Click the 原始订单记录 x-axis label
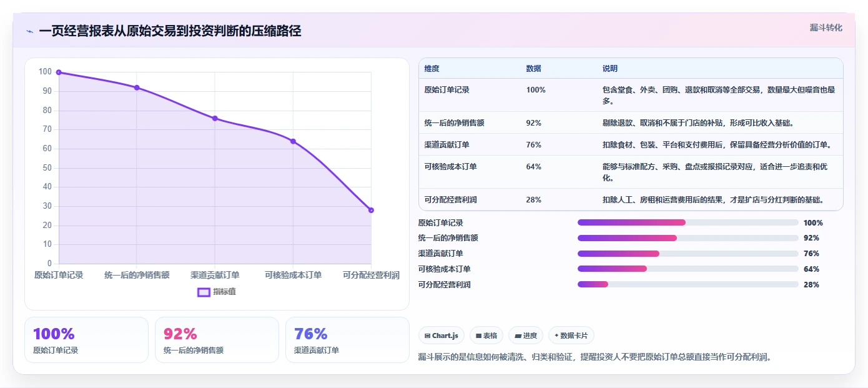Image resolution: width=868 pixels, height=388 pixels. tap(59, 275)
